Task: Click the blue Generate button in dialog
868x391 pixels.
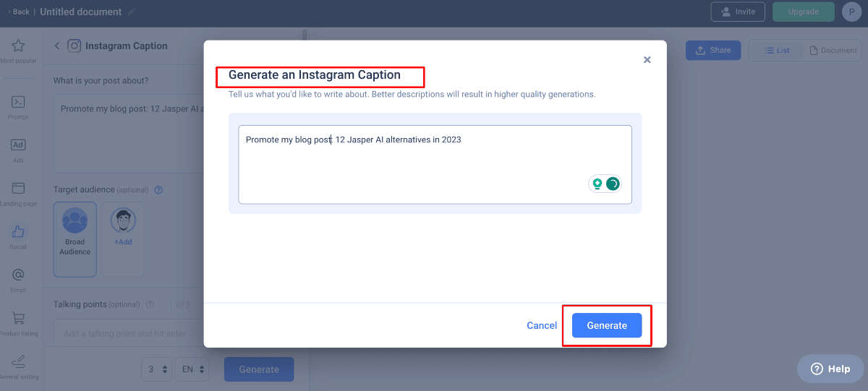Action: point(607,325)
